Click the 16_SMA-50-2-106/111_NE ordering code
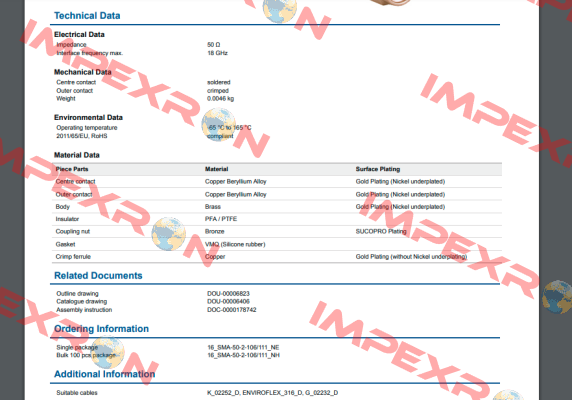The height and width of the screenshot is (400, 572). [x=243, y=347]
